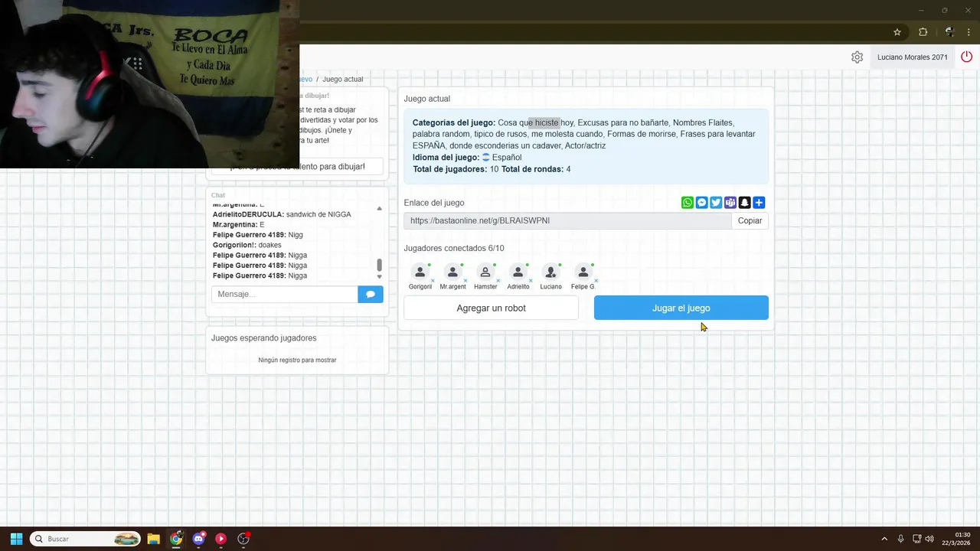Click the Mensaje chat input field

[x=285, y=294]
